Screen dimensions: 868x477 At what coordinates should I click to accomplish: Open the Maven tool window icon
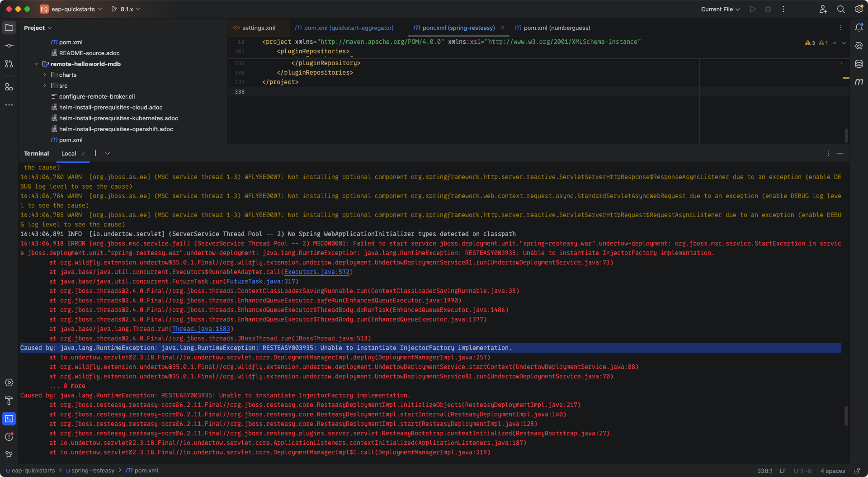click(859, 82)
